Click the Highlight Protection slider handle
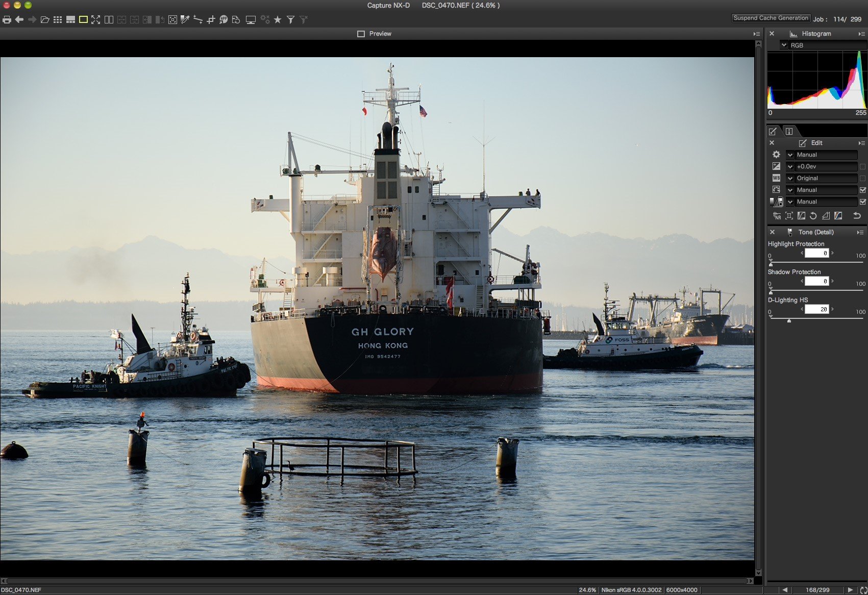Viewport: 868px width, 595px height. tap(771, 264)
